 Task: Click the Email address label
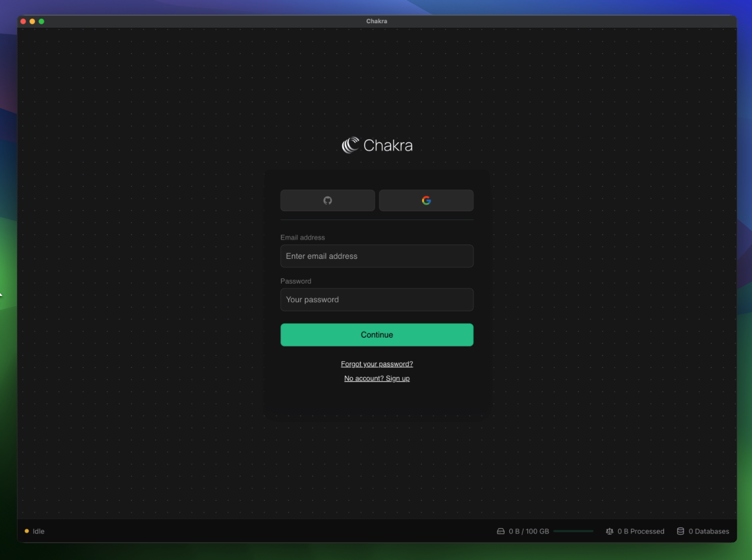click(302, 238)
